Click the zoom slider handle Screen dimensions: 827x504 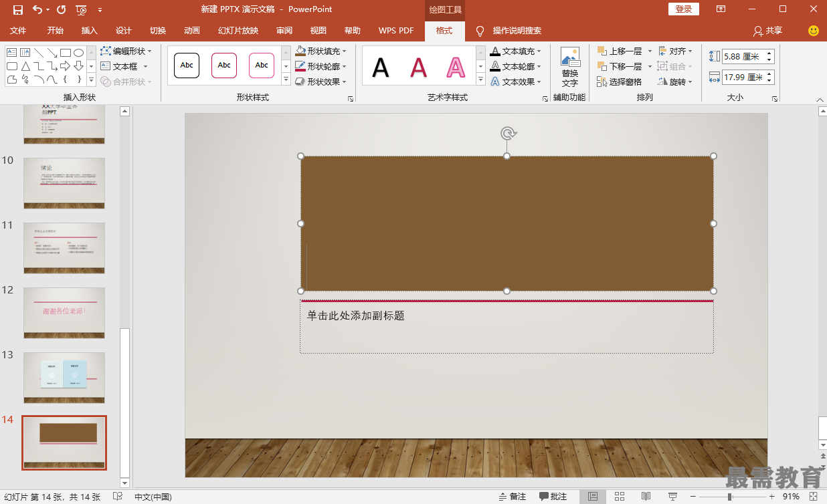point(729,497)
